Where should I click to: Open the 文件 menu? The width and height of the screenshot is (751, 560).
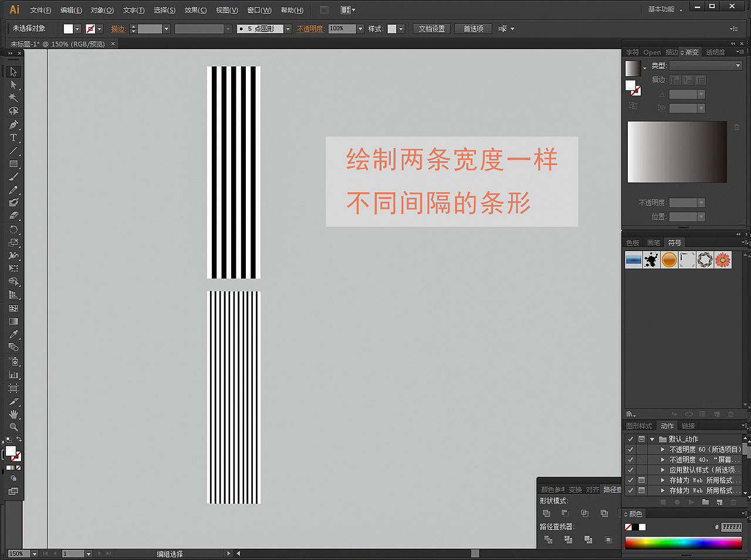click(40, 10)
